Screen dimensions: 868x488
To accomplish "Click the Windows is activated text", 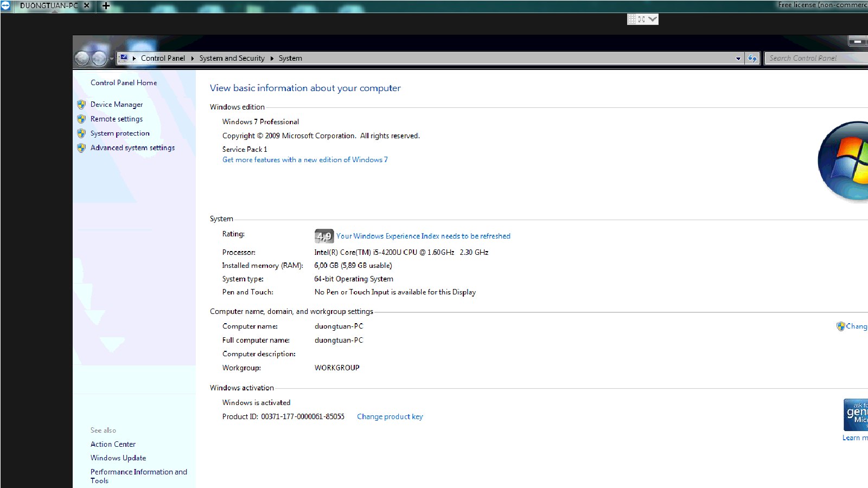I will [x=256, y=402].
